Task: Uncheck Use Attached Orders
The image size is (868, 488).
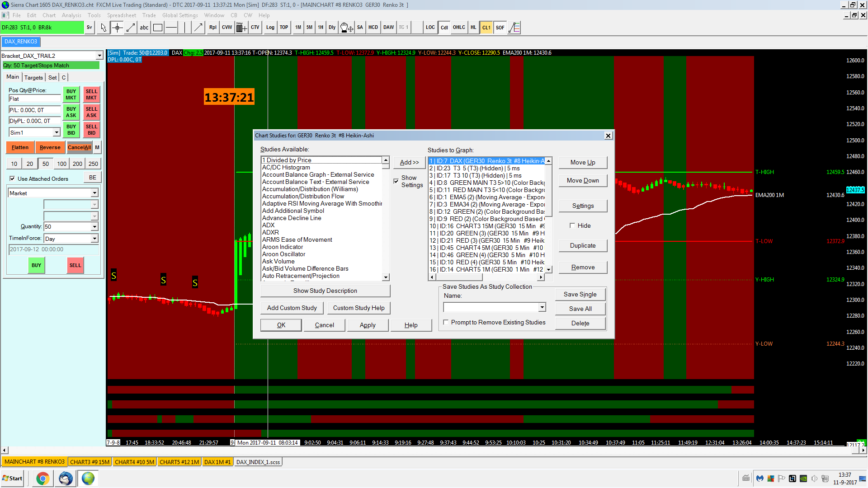Action: (12, 178)
